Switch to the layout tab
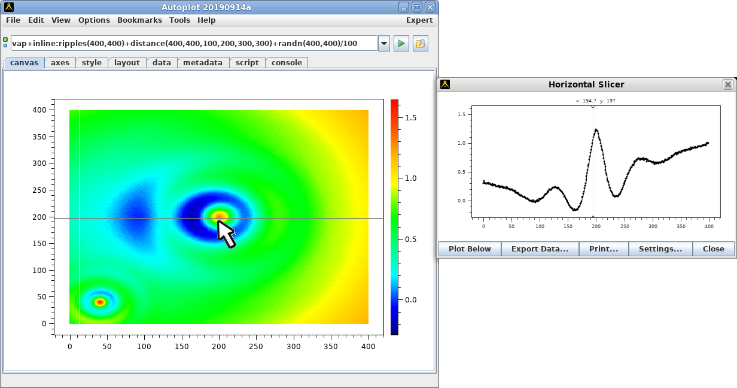 pos(127,63)
